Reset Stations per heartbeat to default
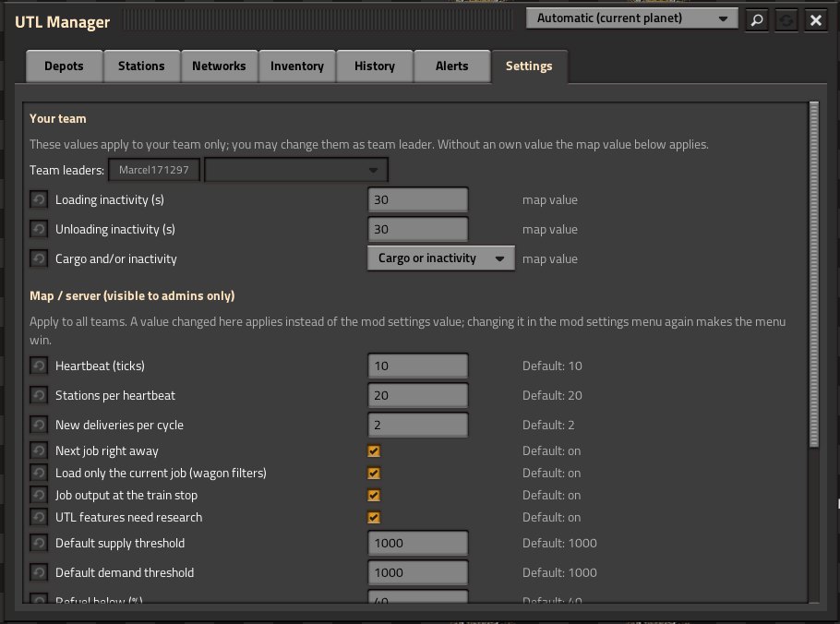 pyautogui.click(x=39, y=395)
